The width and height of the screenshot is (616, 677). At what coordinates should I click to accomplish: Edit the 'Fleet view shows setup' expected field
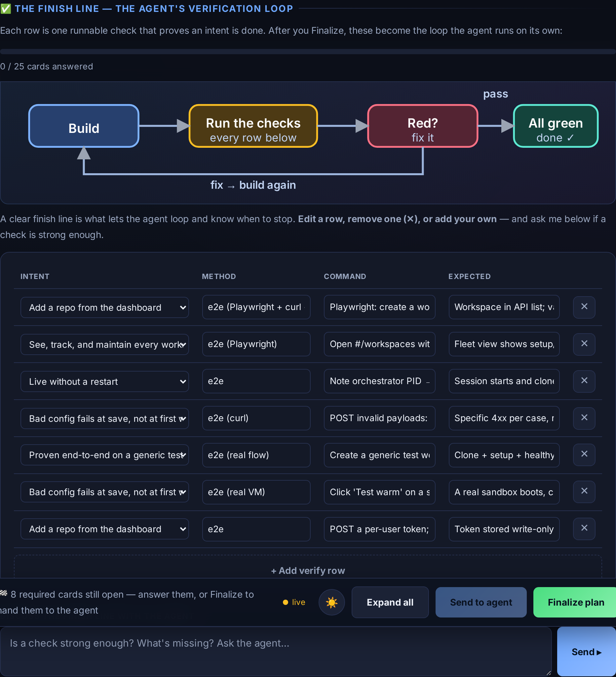[x=504, y=344]
